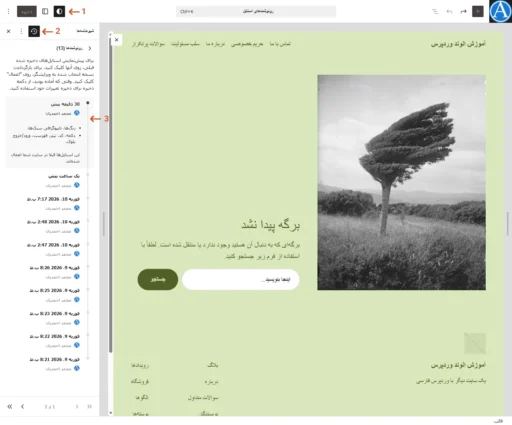This screenshot has height=425, width=512.
Task: Click the 'حریم خصوصی' navigation link
Action: tap(247, 44)
